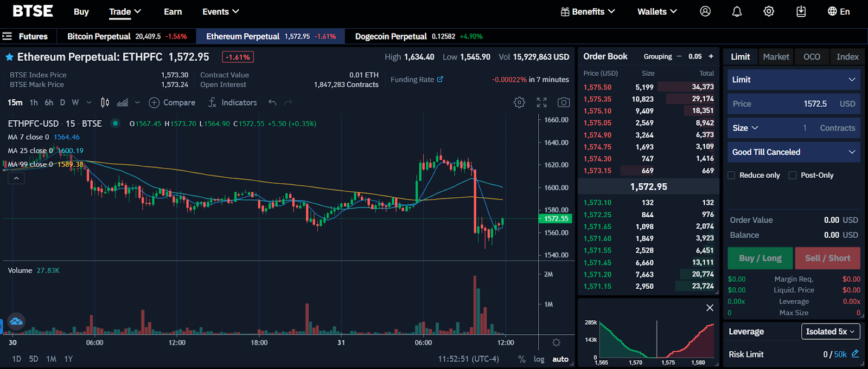Screen dimensions: 868x369
Task: Open the notifications bell
Action: [x=737, y=11]
